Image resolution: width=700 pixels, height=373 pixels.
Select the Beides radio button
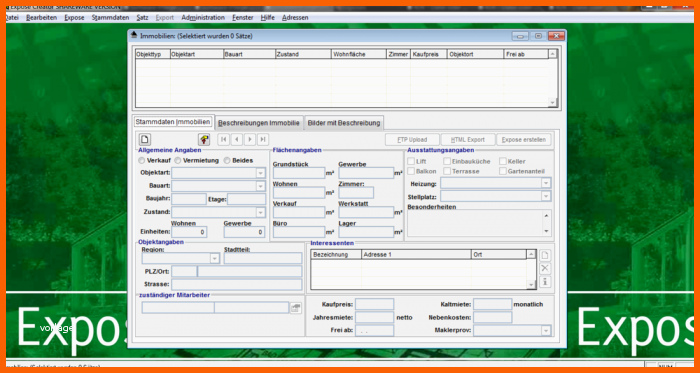click(x=227, y=161)
